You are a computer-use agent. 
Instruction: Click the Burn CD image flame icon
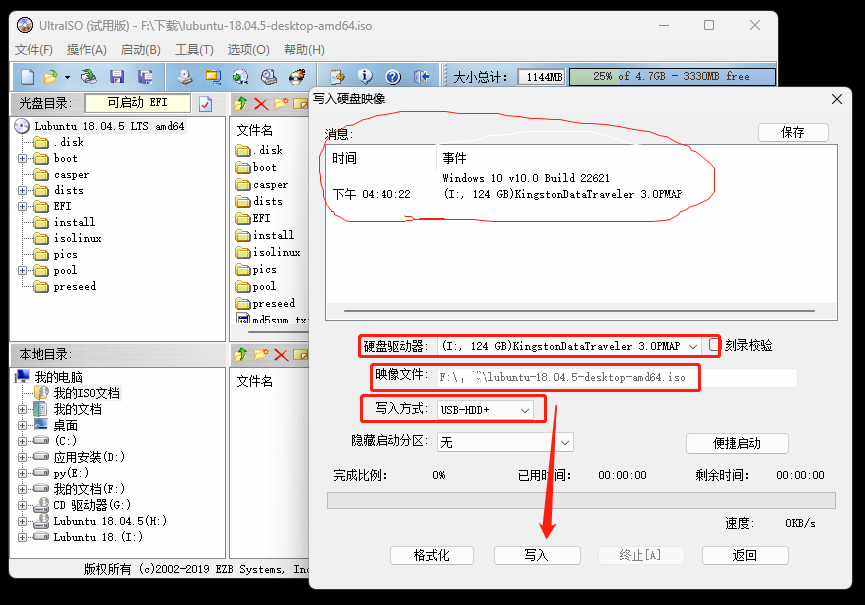pos(297,77)
